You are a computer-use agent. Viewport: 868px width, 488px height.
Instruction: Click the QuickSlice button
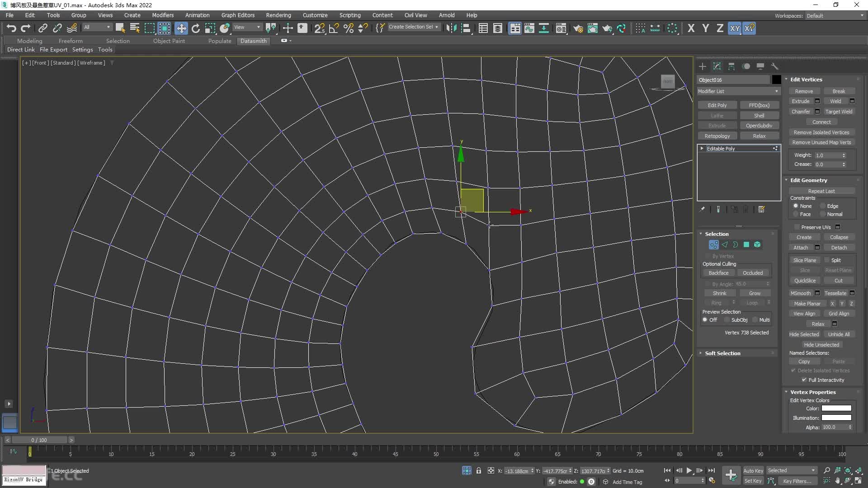click(x=805, y=281)
